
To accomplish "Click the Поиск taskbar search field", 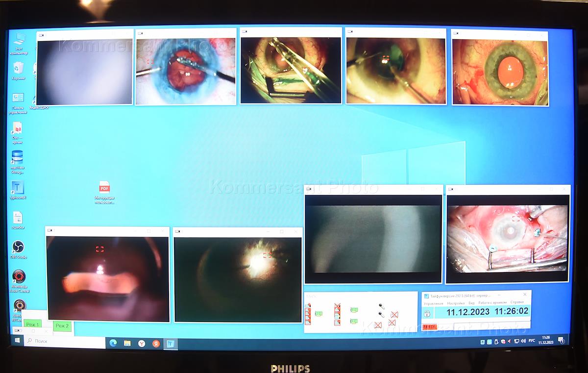I will (64, 341).
